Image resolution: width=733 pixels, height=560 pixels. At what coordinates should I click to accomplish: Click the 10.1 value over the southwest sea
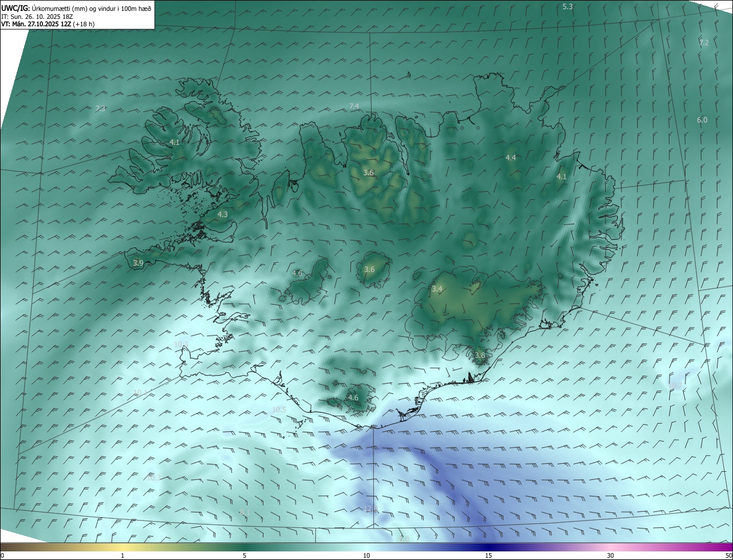pyautogui.click(x=141, y=393)
